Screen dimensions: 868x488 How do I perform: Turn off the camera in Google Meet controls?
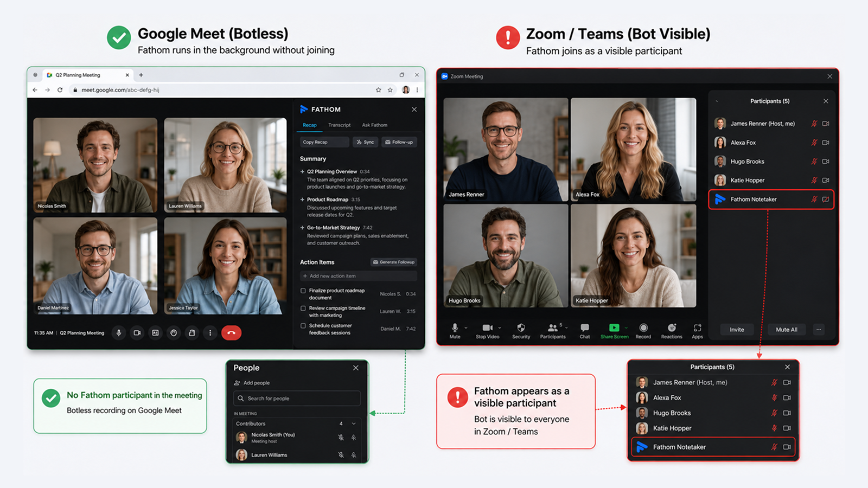tap(137, 333)
